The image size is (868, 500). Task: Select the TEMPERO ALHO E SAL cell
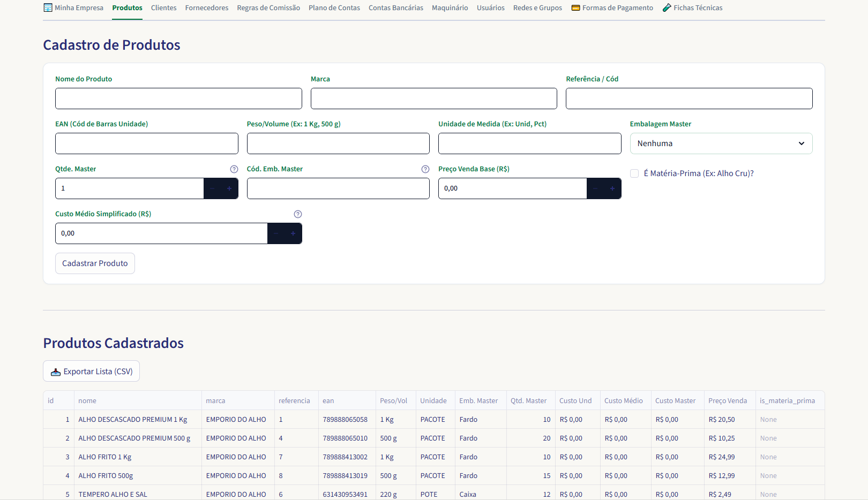[x=138, y=494]
